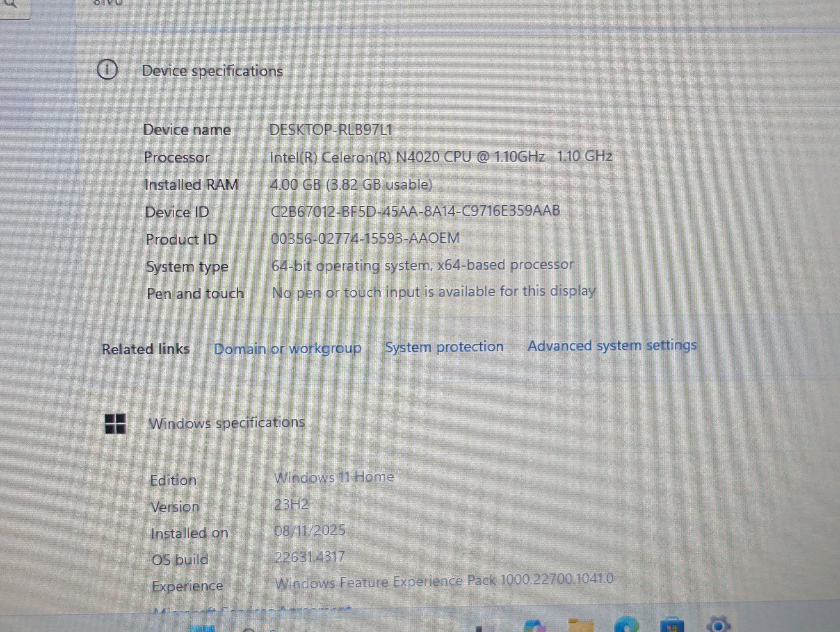Screen dimensions: 840x632
Task: Click the Product ID value text
Action: [365, 238]
